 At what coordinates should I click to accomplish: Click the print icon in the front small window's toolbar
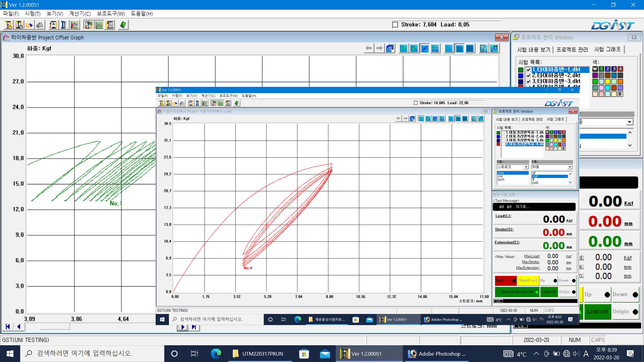[182, 103]
